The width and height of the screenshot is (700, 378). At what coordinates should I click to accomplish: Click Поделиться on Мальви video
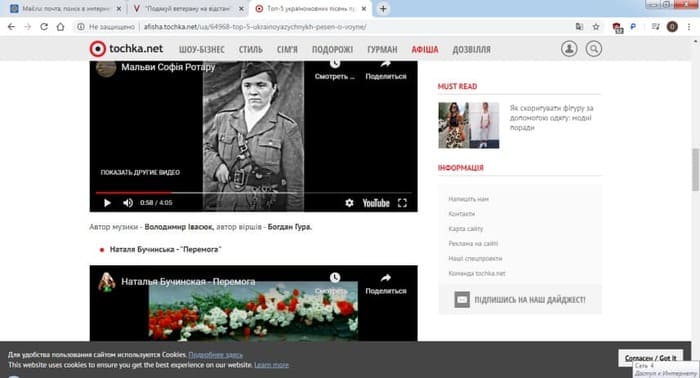tap(386, 71)
